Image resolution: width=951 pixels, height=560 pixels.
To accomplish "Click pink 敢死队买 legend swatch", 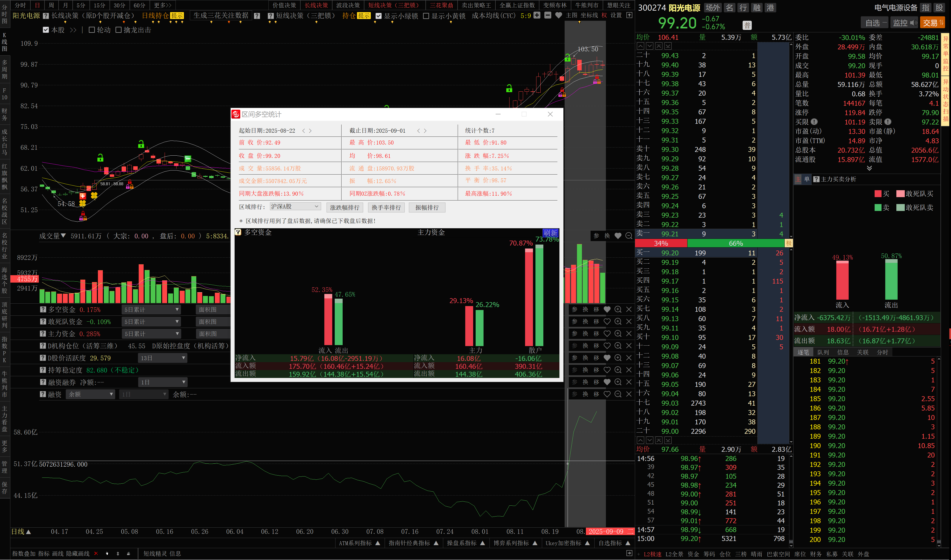I will [x=900, y=194].
